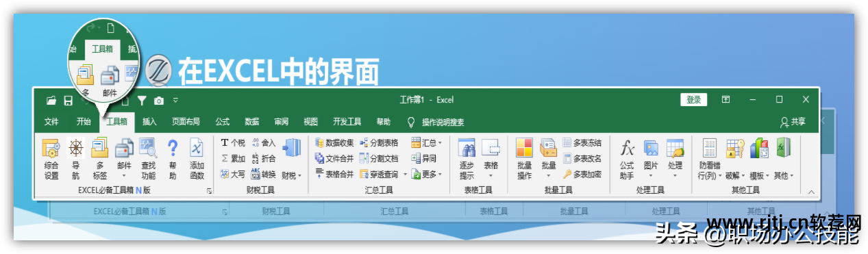Select the 折合 conversion tool
This screenshot has width=868, height=254.
(x=264, y=158)
